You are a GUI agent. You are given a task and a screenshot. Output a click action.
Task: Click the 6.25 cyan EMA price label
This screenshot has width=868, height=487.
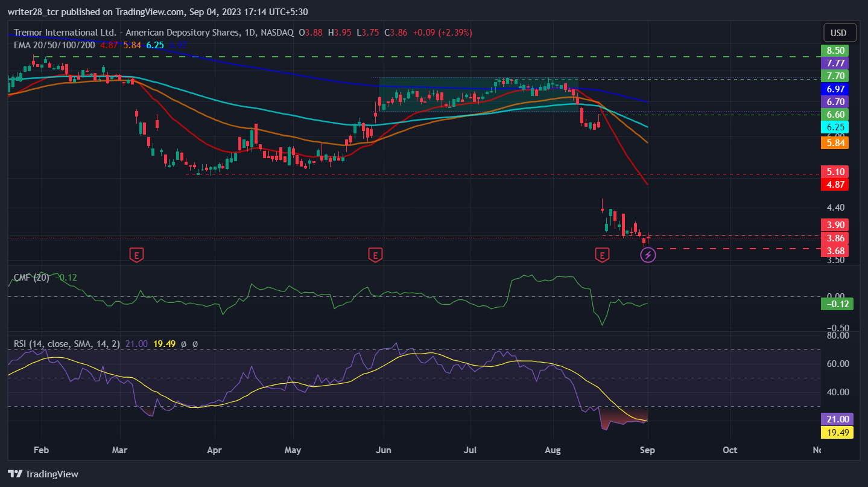coord(835,127)
